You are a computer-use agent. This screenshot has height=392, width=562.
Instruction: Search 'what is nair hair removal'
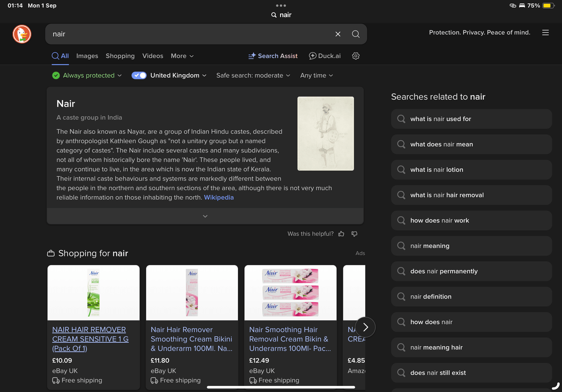click(472, 195)
